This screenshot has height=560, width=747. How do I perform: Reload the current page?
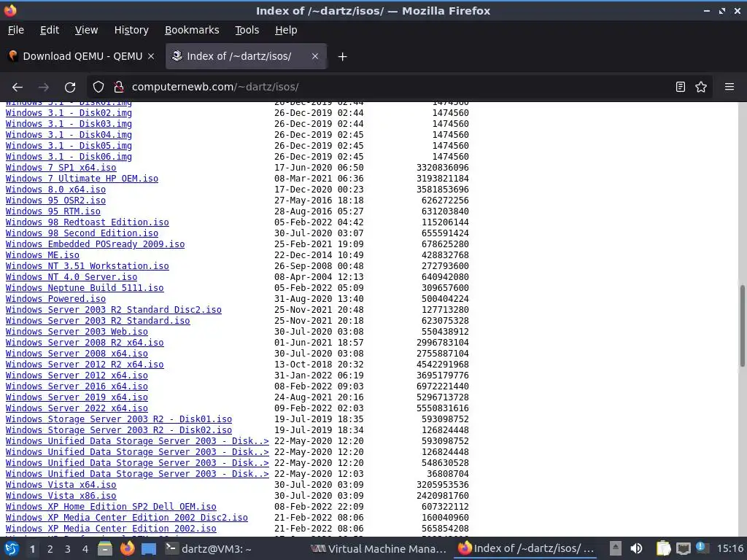70,87
